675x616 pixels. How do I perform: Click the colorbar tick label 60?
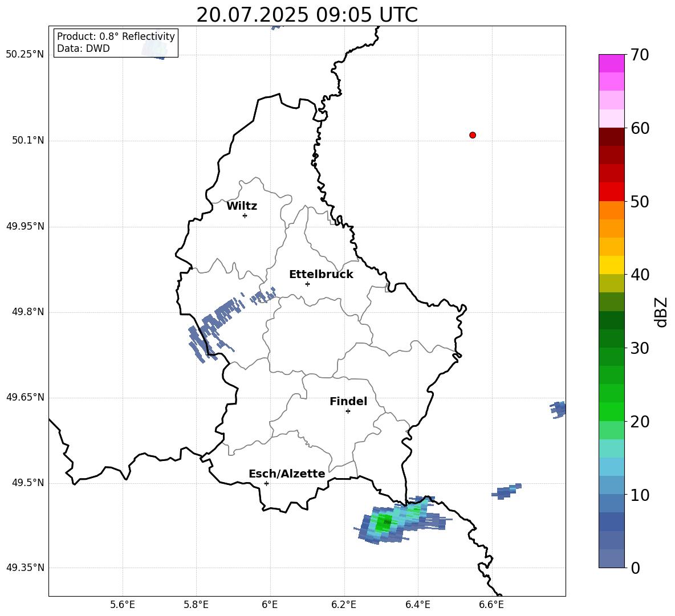coord(640,128)
